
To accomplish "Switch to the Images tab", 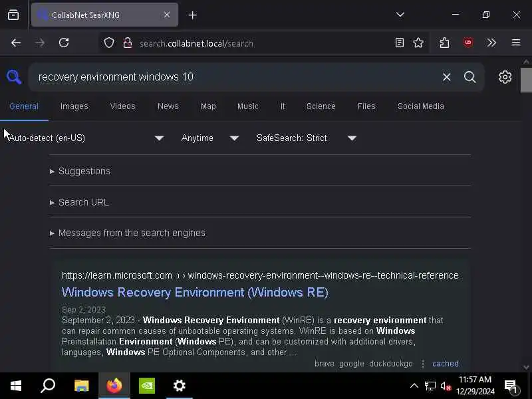I will [x=74, y=106].
